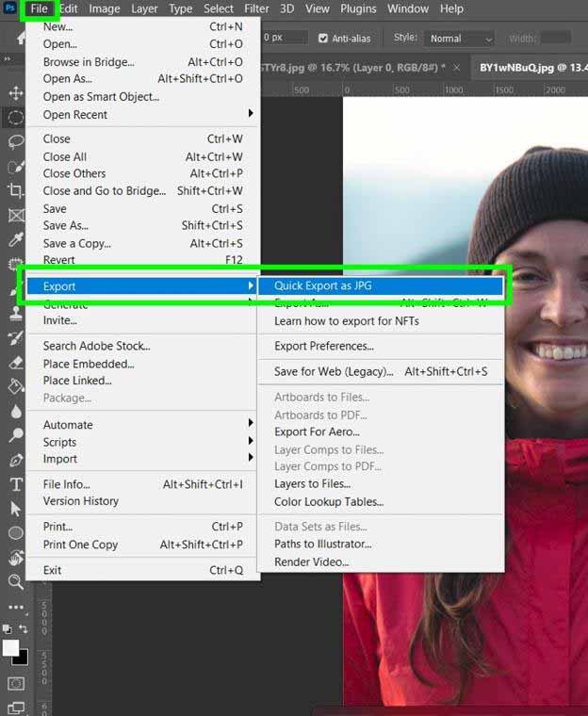This screenshot has width=588, height=716.
Task: Select the Elliptical Marquee tool
Action: (x=16, y=118)
